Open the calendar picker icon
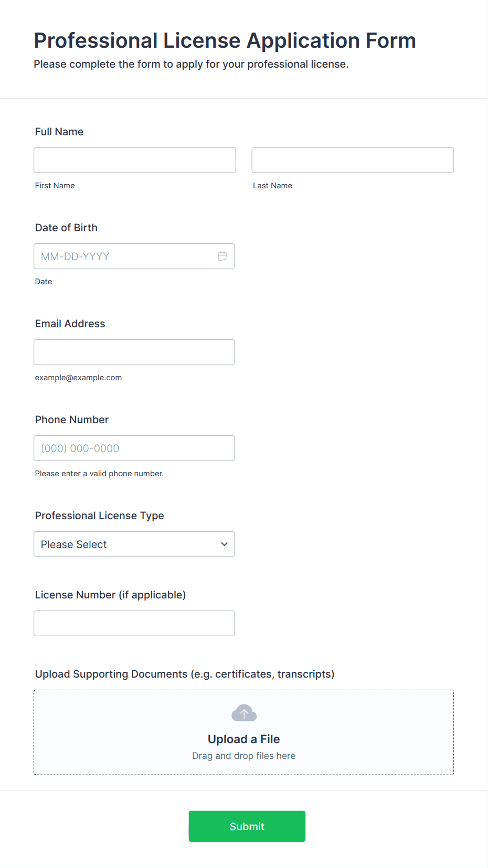The width and height of the screenshot is (488, 868). click(x=222, y=256)
